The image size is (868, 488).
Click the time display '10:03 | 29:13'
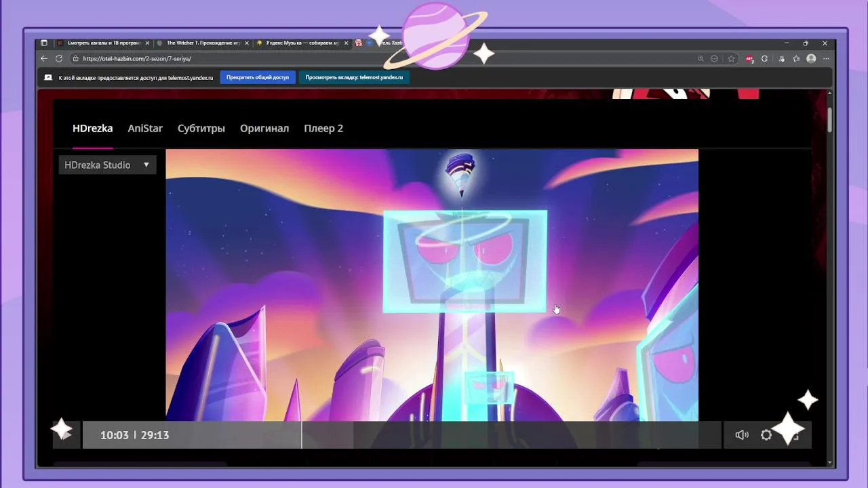click(134, 435)
